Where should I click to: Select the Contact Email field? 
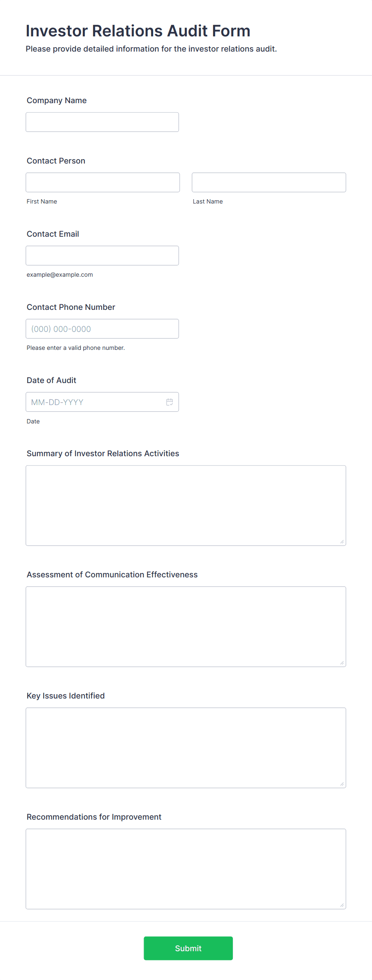click(102, 255)
